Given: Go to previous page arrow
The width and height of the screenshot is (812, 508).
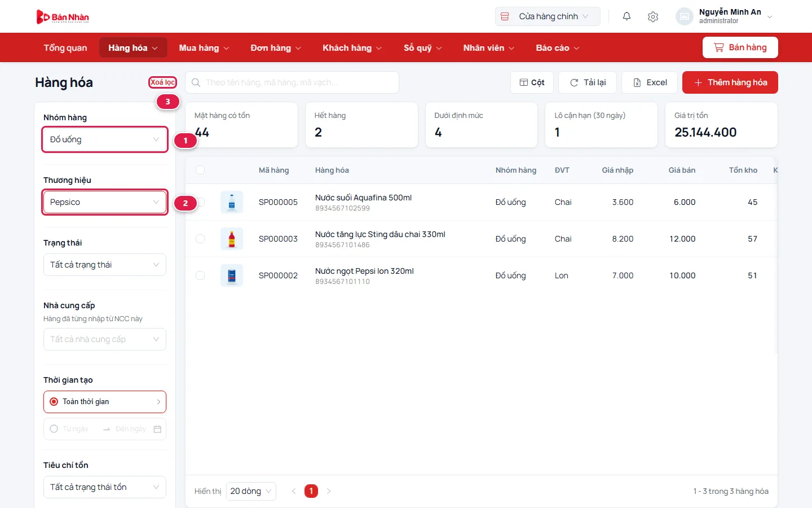Looking at the screenshot, I should (294, 491).
